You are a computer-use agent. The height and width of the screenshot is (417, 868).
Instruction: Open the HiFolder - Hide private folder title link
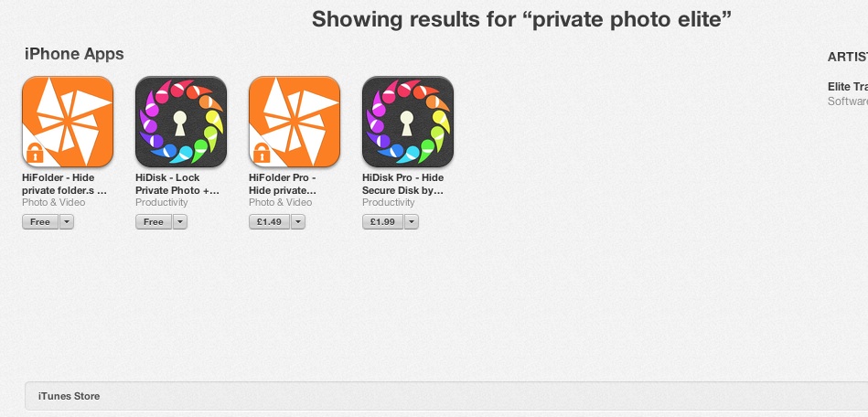(64, 185)
